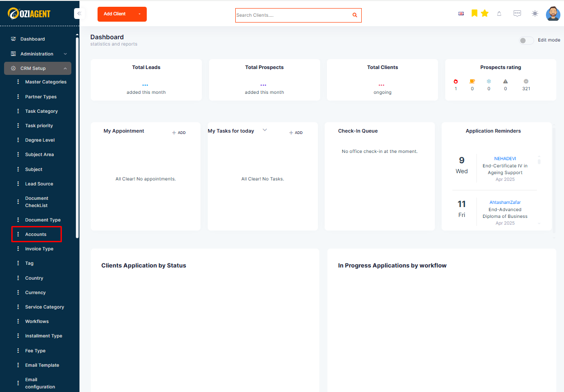The height and width of the screenshot is (392, 564).
Task: Click the search magnifier icon
Action: coord(355,15)
